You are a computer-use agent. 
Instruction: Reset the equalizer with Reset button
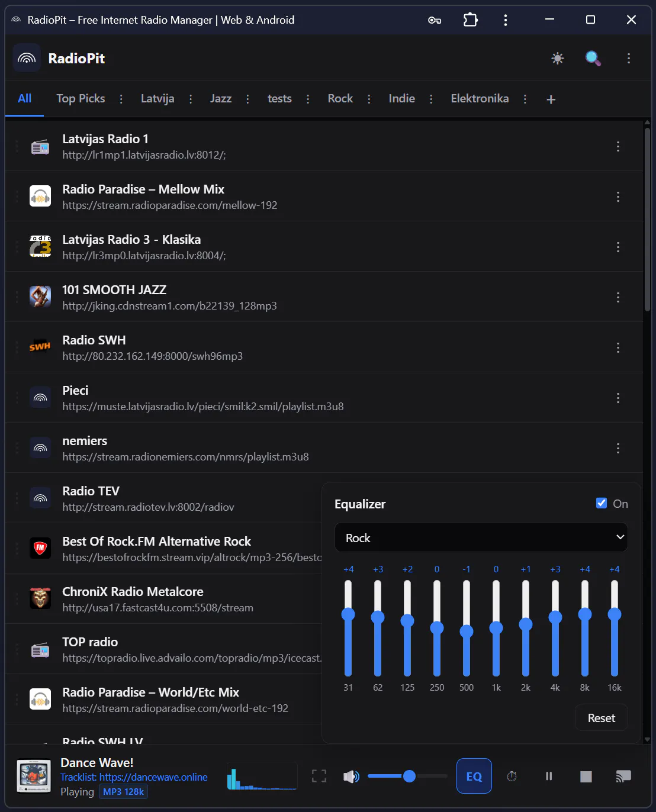(x=602, y=718)
